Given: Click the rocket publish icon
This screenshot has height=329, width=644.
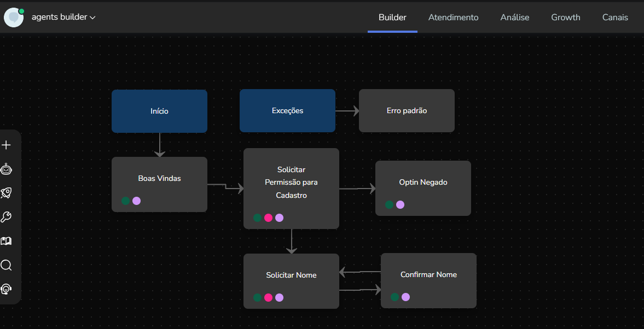Looking at the screenshot, I should [7, 193].
